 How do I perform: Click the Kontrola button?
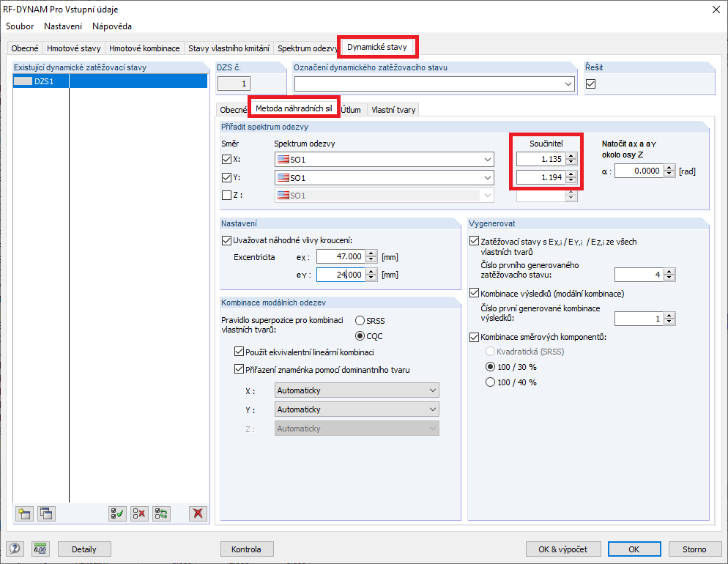coord(247,549)
